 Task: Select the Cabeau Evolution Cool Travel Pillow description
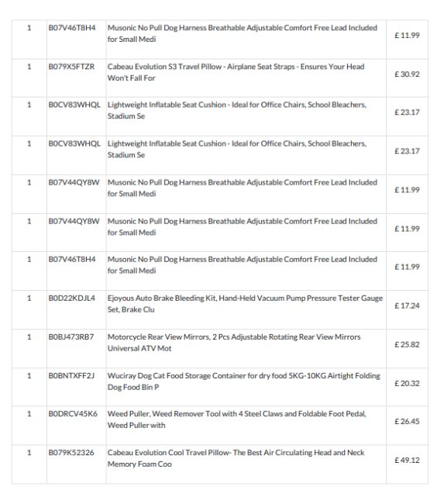coord(236,458)
